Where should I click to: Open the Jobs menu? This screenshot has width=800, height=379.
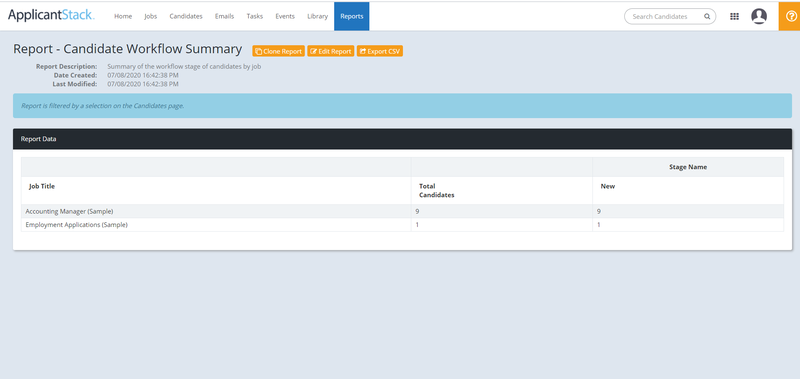click(x=151, y=16)
